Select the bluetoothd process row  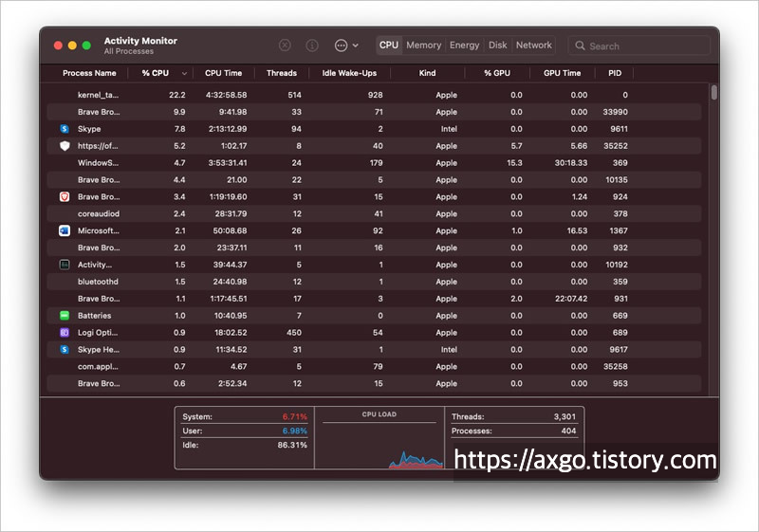[x=374, y=282]
